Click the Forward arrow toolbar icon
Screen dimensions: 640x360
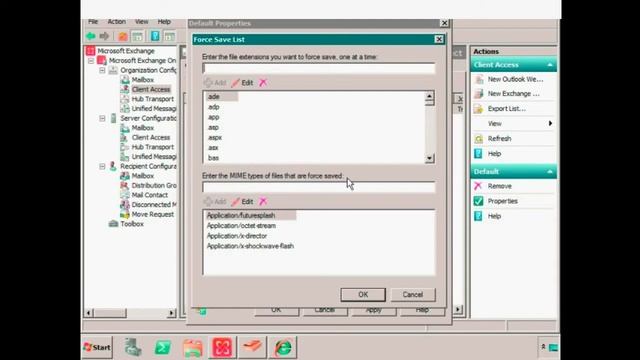pos(104,36)
